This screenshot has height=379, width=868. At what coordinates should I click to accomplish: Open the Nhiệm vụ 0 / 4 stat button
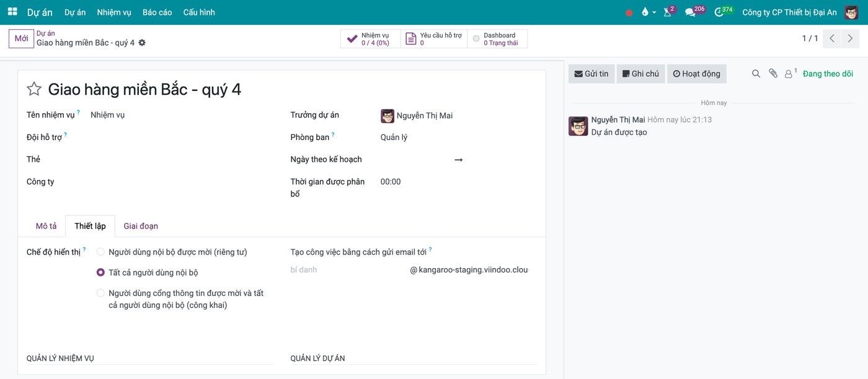tap(370, 39)
